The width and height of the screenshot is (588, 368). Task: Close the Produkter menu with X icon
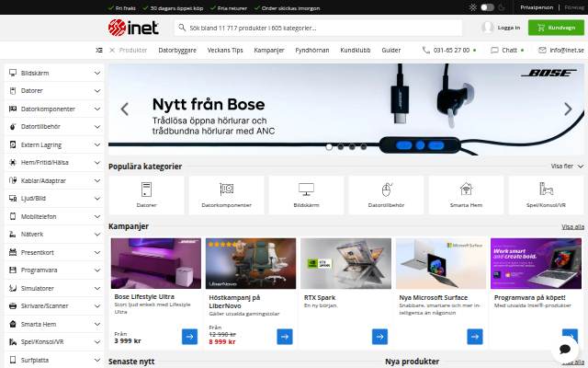[112, 50]
